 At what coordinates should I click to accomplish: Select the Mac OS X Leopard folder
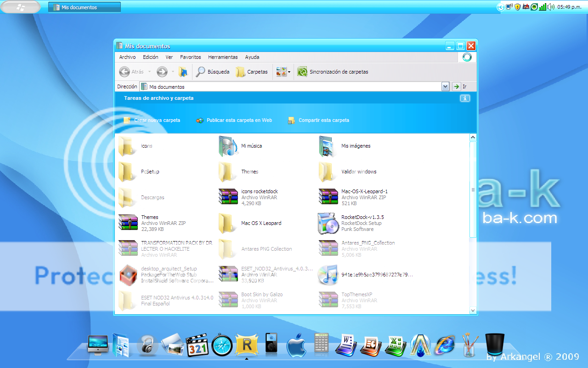click(250, 223)
